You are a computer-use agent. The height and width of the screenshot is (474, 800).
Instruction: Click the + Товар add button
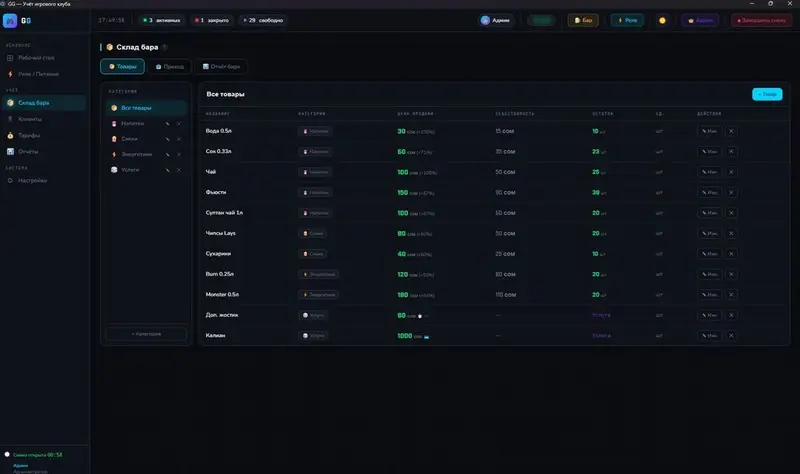pos(767,94)
